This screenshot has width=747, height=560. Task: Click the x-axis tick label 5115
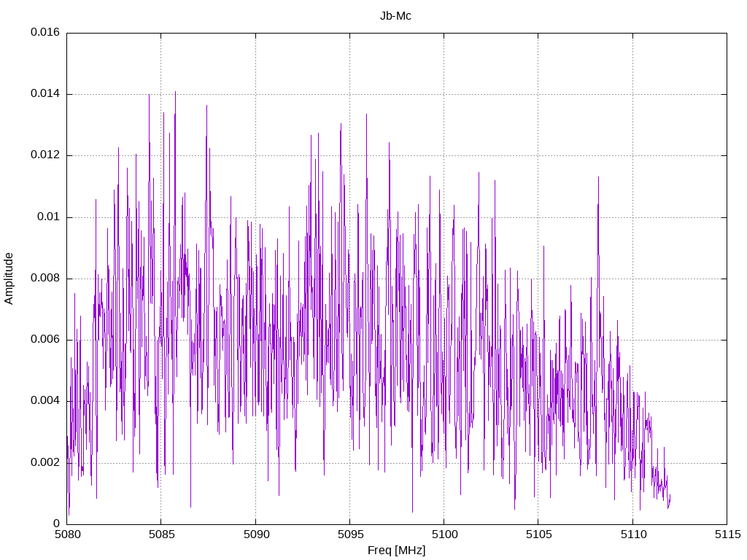(727, 534)
